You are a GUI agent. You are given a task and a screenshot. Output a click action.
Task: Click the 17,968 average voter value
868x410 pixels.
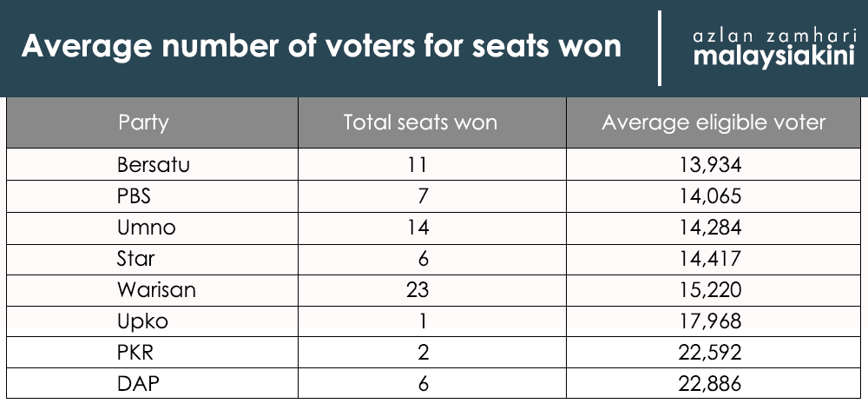click(710, 321)
